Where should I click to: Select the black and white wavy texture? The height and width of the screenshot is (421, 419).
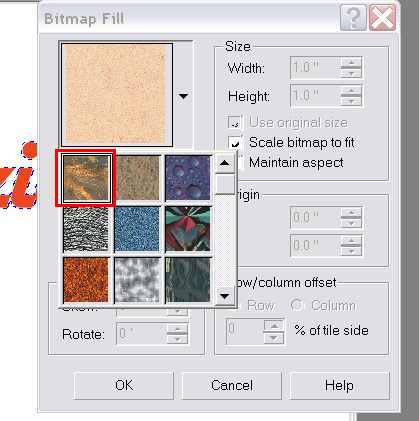click(x=86, y=229)
